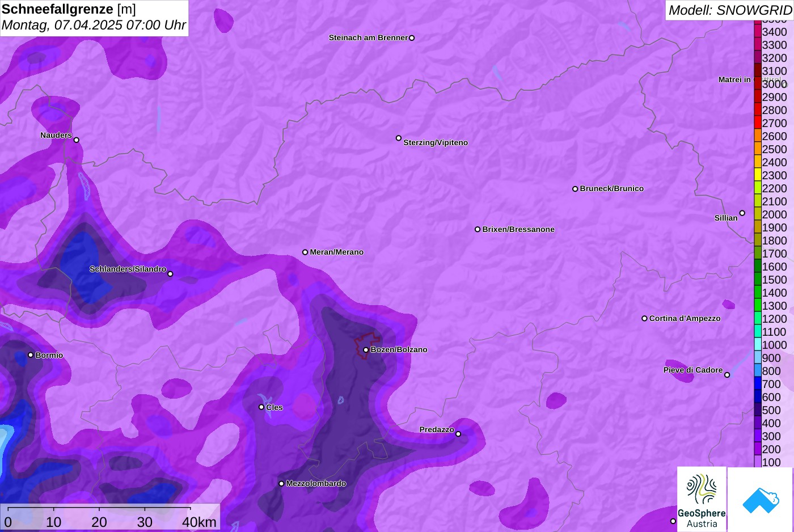
Task: Click the scale bar line above the numbers
Action: pos(99,508)
